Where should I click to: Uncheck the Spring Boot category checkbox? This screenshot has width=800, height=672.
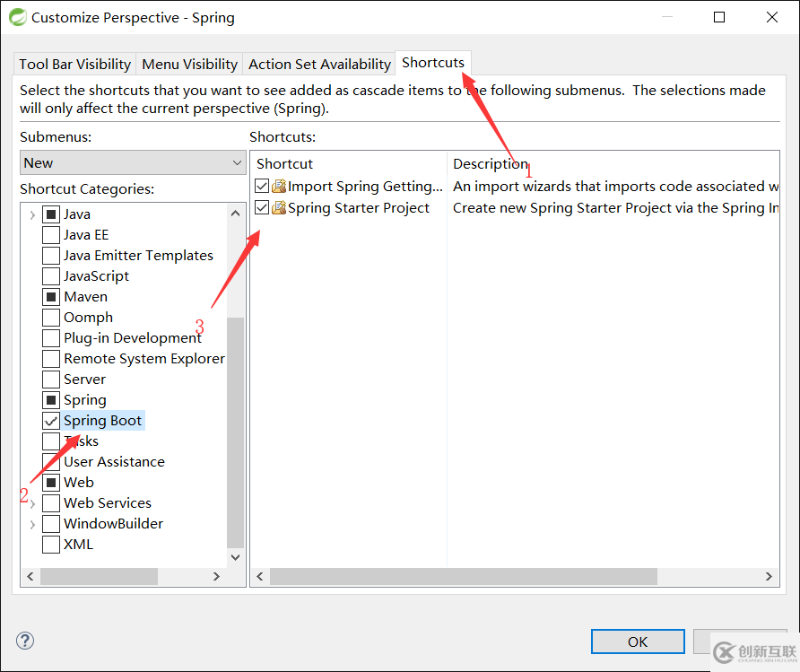point(51,421)
